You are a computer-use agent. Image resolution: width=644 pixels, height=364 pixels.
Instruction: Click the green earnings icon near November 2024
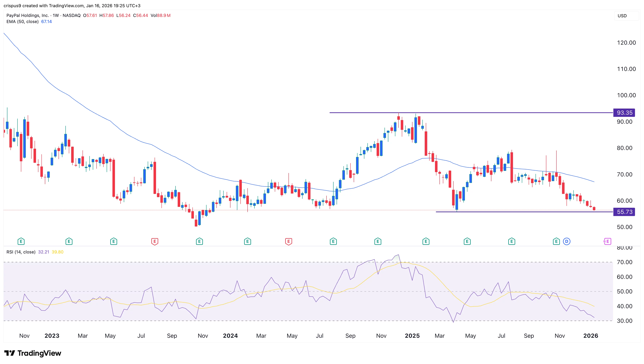pos(377,241)
